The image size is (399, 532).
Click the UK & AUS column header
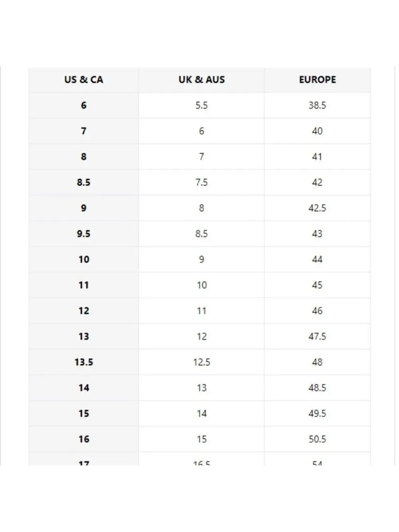[201, 79]
